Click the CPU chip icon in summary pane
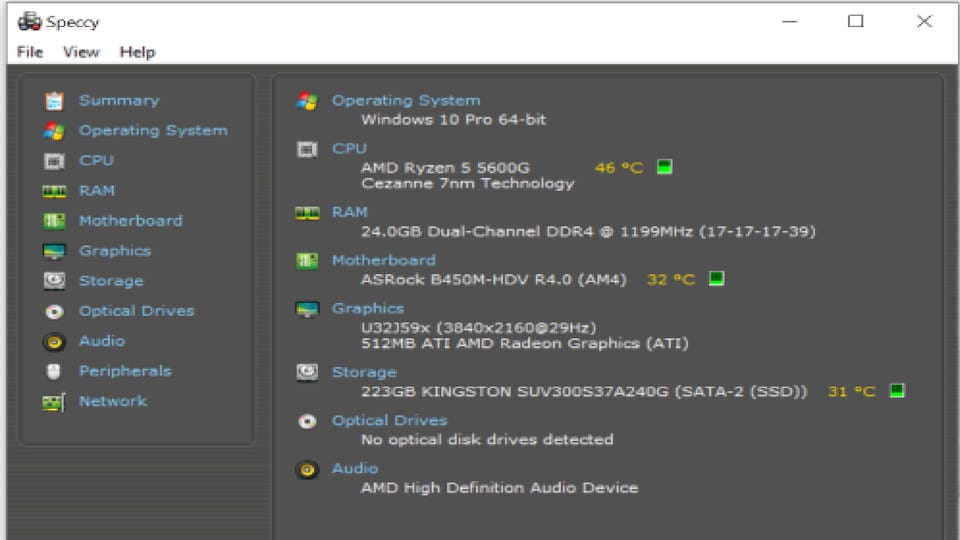Screen dimensions: 960x540 307,149
